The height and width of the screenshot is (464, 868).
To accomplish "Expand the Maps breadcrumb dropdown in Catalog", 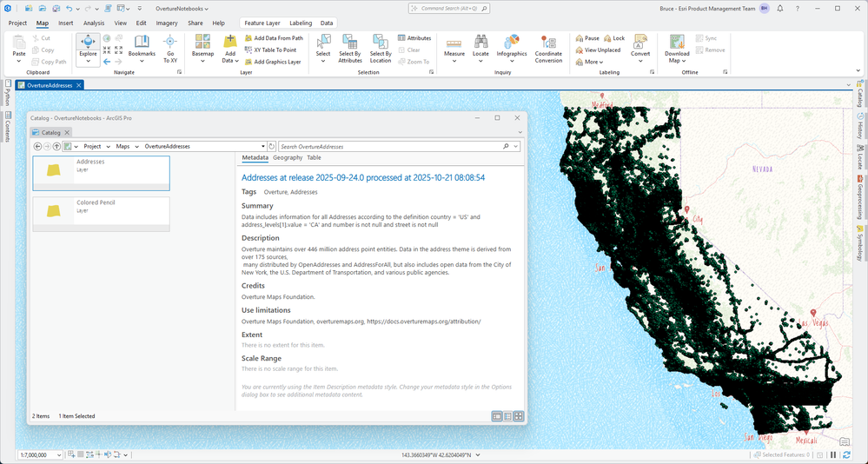I will coord(136,147).
